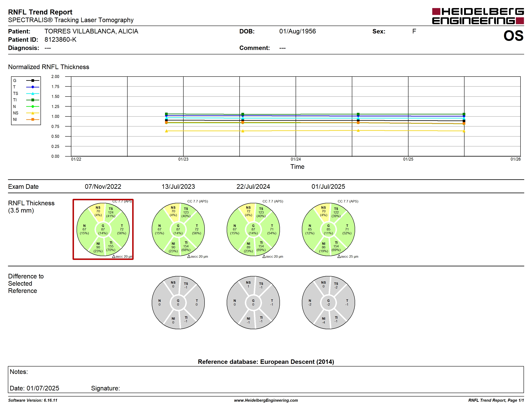
Task: Click the exam date 13/Jul/2023
Action: 178,187
